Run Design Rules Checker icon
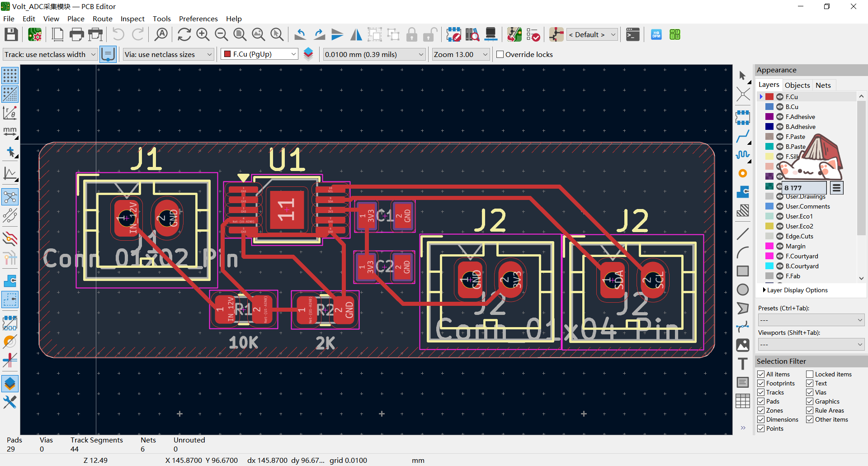Viewport: 868px width, 466px height. tap(533, 34)
